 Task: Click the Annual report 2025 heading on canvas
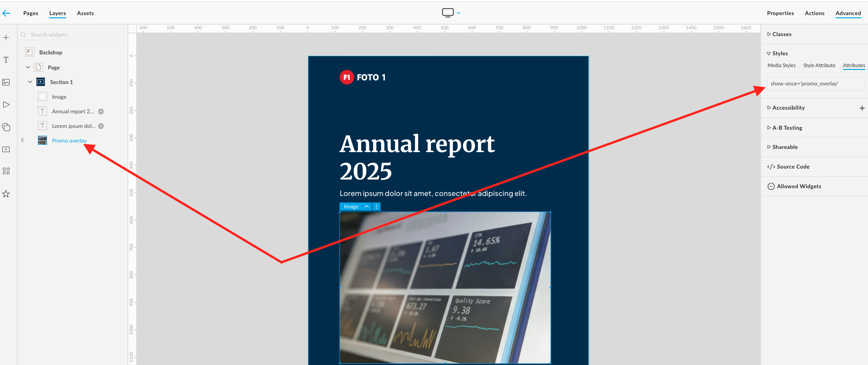tap(417, 157)
